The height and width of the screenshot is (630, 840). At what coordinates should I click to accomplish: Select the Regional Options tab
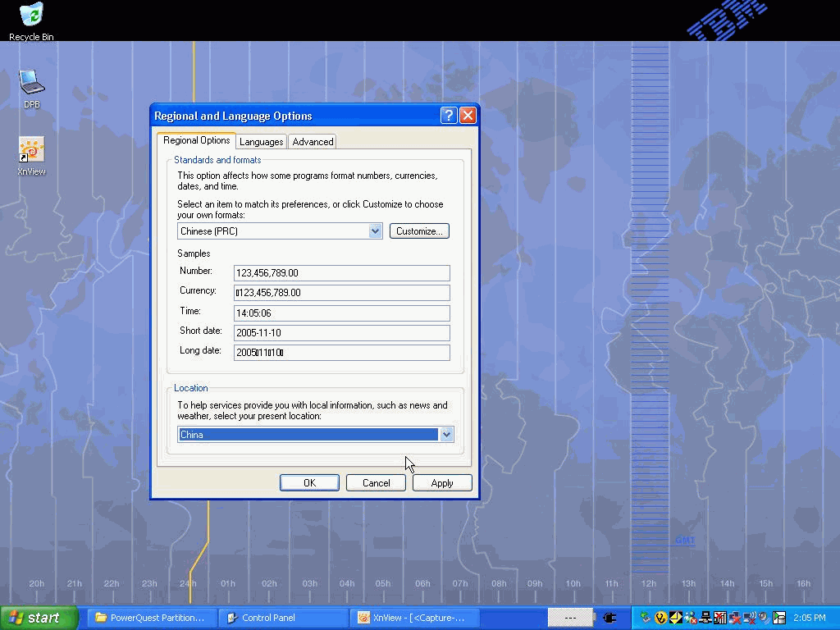tap(197, 141)
